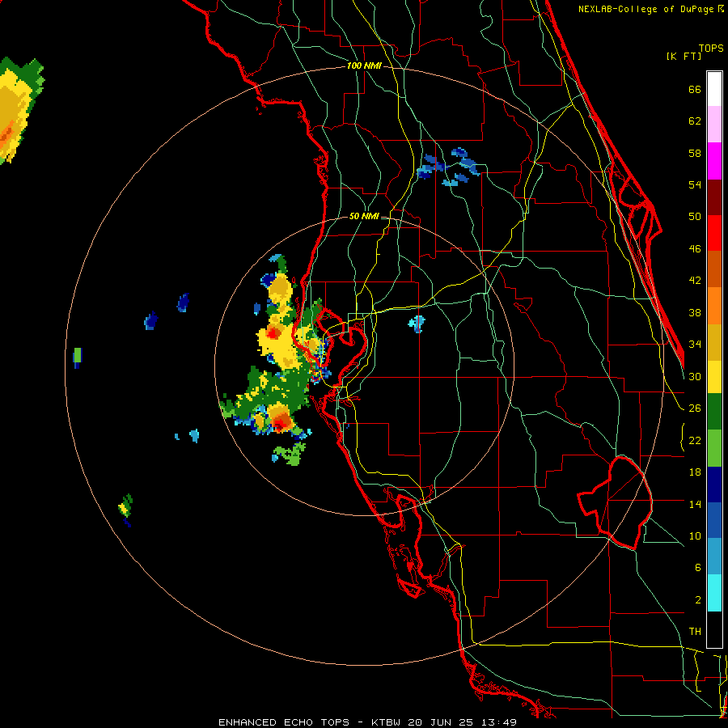Click the 6 legend value
728x728 pixels.
pyautogui.click(x=697, y=568)
